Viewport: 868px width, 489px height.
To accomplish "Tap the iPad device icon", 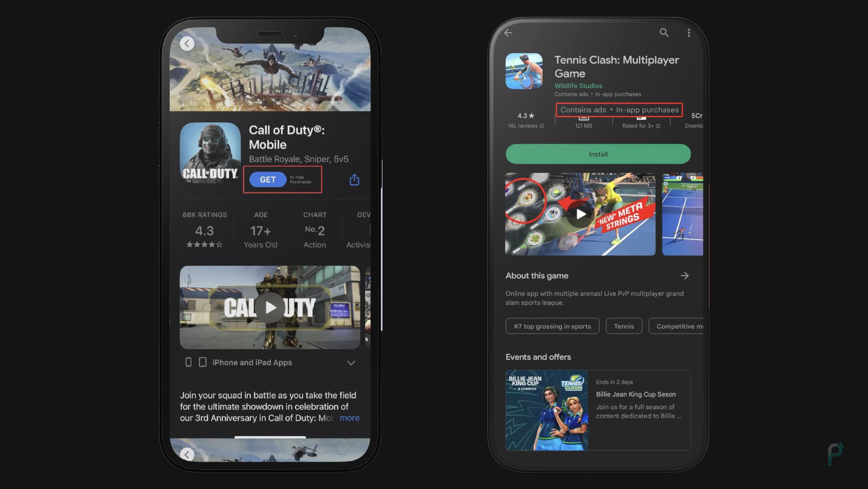I will coord(203,362).
